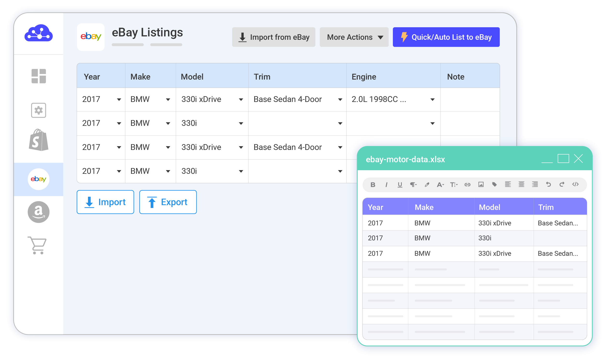Select the eBay icon in sidebar
The width and height of the screenshot is (611, 364).
tap(39, 180)
